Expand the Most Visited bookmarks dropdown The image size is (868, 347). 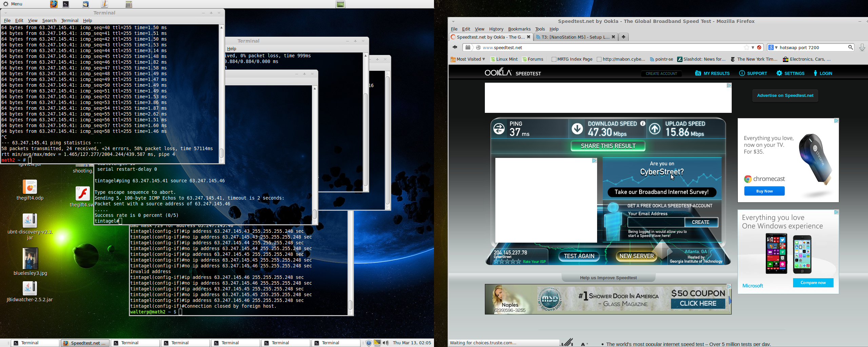[x=468, y=59]
